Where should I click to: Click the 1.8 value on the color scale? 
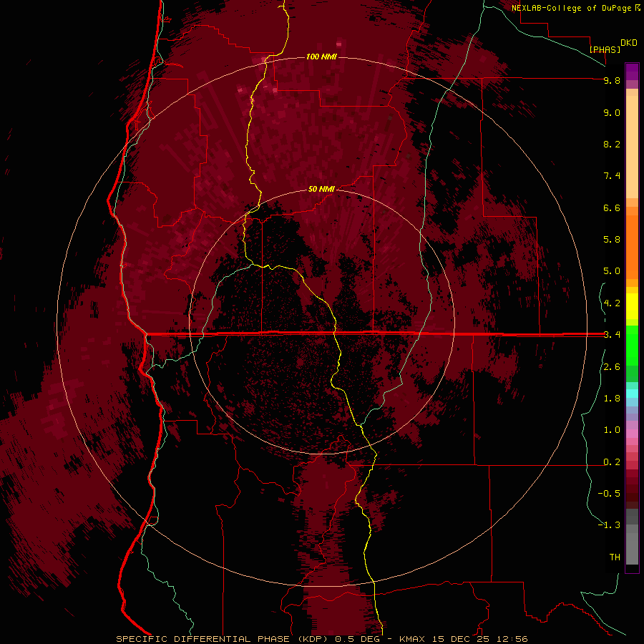[612, 399]
